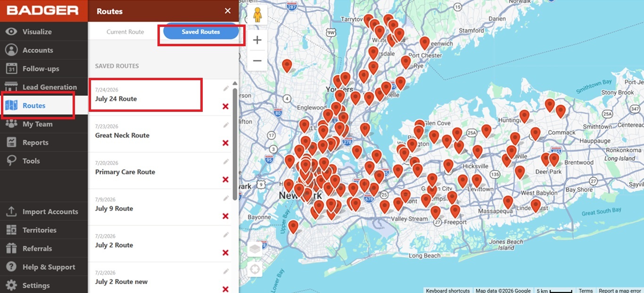Viewport: 644px width, 293px height.
Task: Open the map layers button
Action: (255, 248)
